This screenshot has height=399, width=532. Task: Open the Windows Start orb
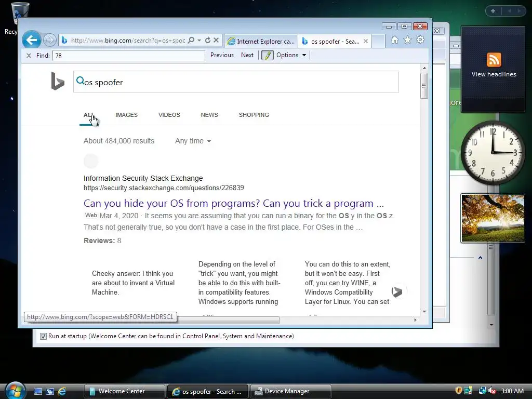[16, 391]
